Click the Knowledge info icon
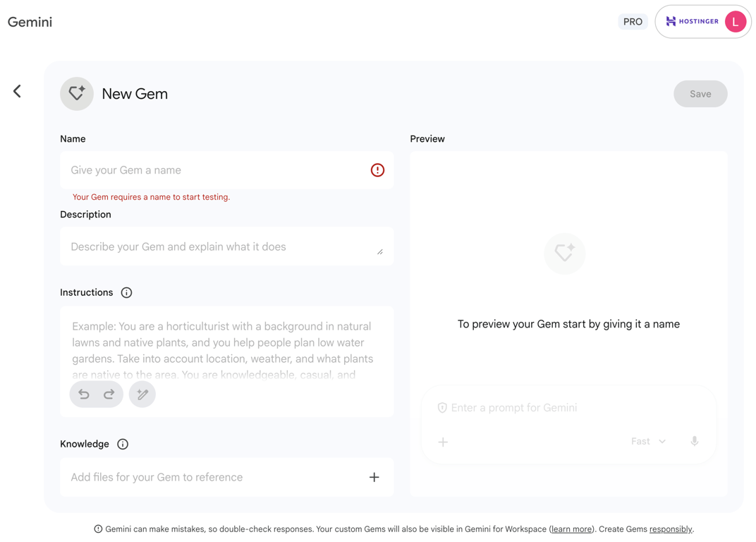756x542 pixels. pos(123,444)
